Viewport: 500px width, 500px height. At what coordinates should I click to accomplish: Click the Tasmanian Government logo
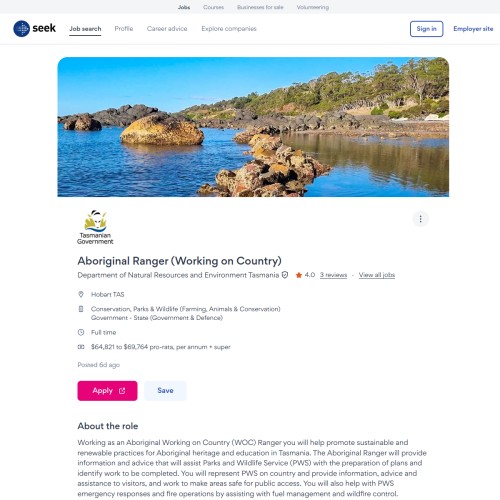click(x=95, y=227)
